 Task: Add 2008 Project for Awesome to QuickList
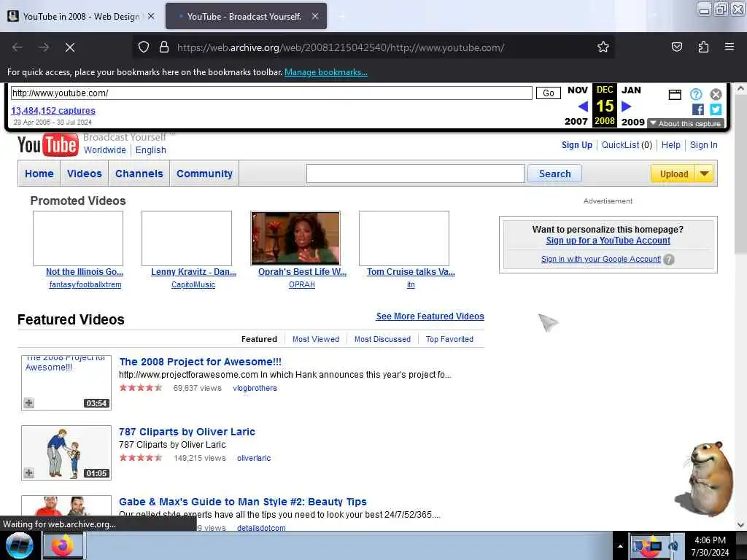tap(28, 402)
